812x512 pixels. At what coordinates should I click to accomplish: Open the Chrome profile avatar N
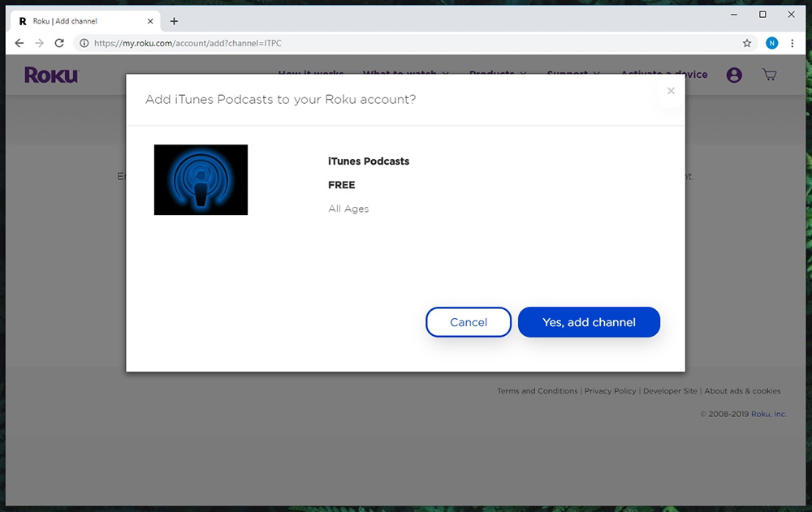771,43
